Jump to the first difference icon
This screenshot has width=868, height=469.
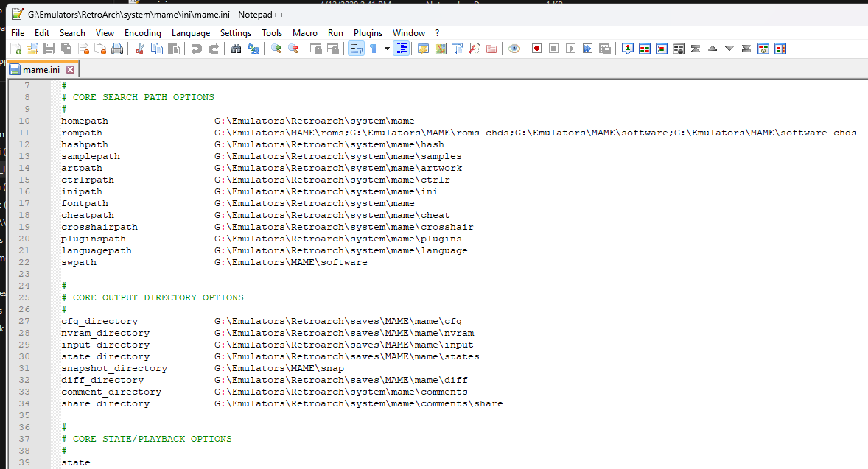click(x=696, y=49)
